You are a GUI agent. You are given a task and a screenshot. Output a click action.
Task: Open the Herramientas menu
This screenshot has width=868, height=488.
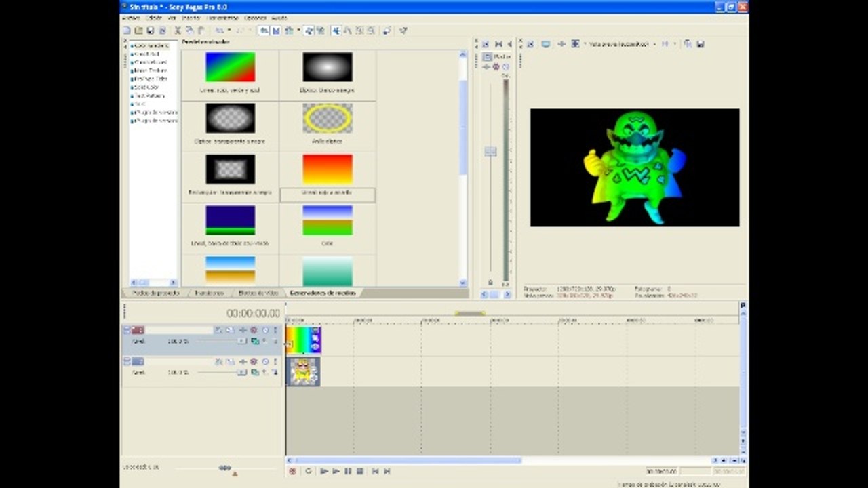222,18
